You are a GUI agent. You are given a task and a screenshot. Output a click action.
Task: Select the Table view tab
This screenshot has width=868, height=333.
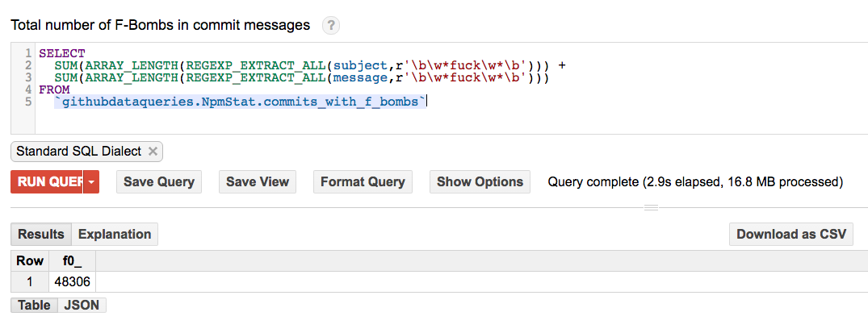34,306
